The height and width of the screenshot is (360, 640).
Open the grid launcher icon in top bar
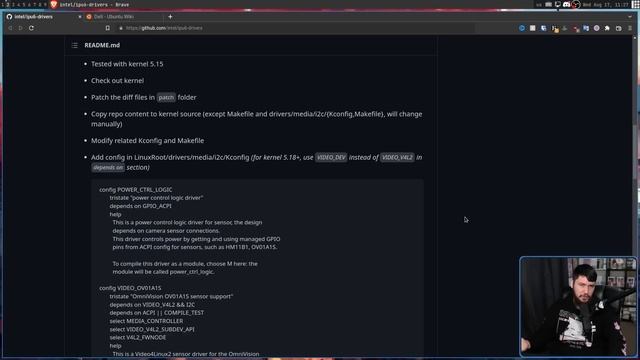[636, 4]
